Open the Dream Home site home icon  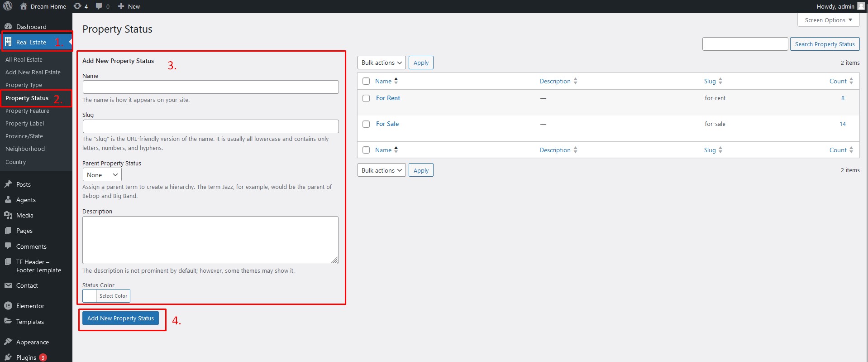(x=24, y=6)
